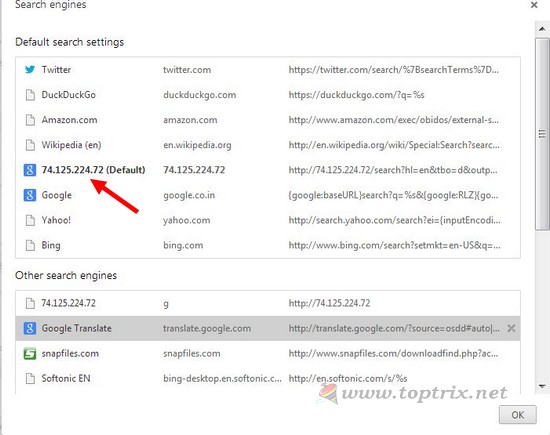The width and height of the screenshot is (550, 435).
Task: Click the bing.com keyword
Action: tap(183, 245)
